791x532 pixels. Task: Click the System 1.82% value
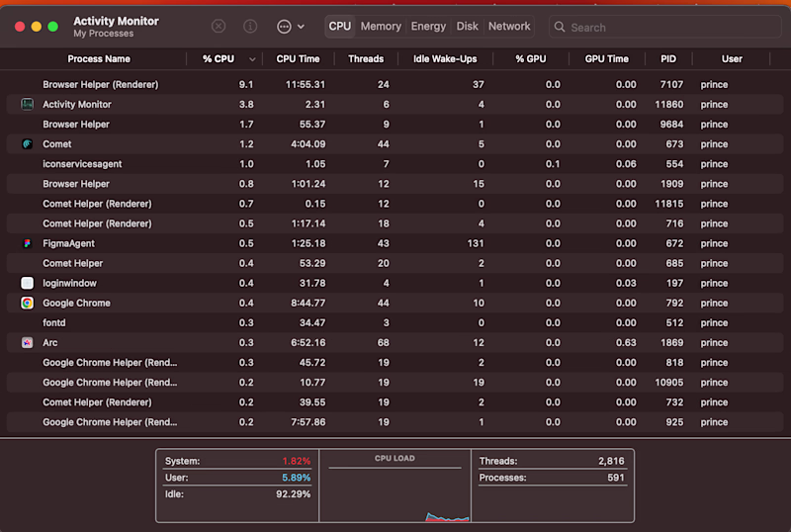[x=296, y=461]
